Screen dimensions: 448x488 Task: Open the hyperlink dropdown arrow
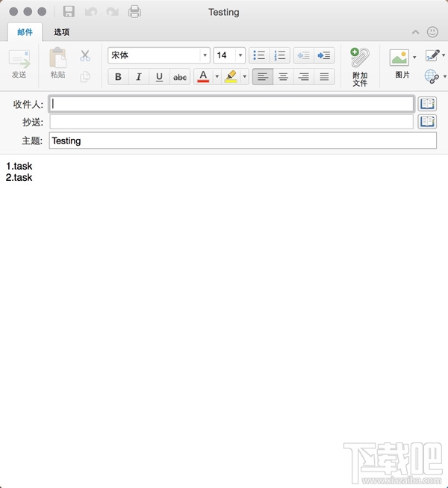click(x=444, y=76)
